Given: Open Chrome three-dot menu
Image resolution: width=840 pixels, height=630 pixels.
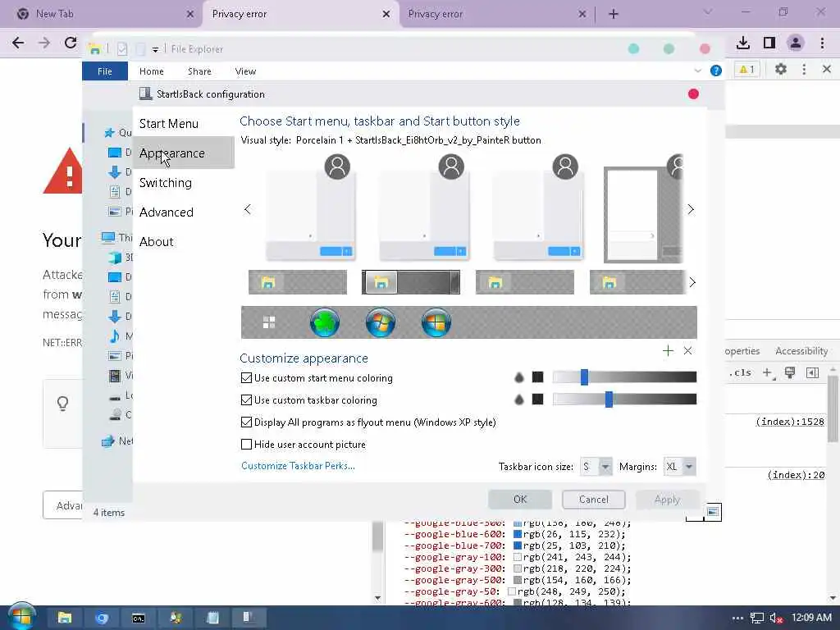Looking at the screenshot, I should [822, 43].
